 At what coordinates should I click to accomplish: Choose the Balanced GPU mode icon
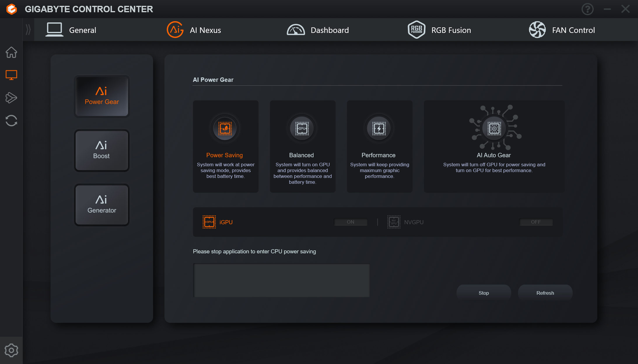pyautogui.click(x=302, y=128)
